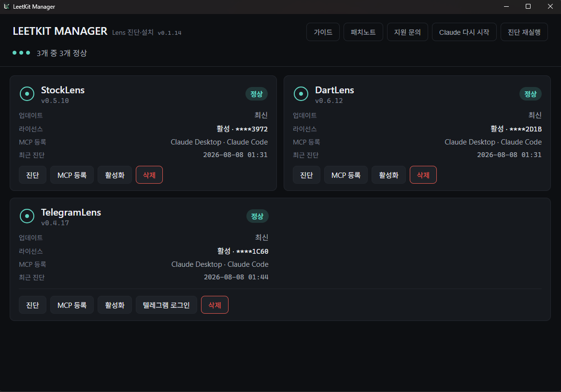Click the 정상 badge on TelegramLens card
561x392 pixels.
pyautogui.click(x=257, y=216)
